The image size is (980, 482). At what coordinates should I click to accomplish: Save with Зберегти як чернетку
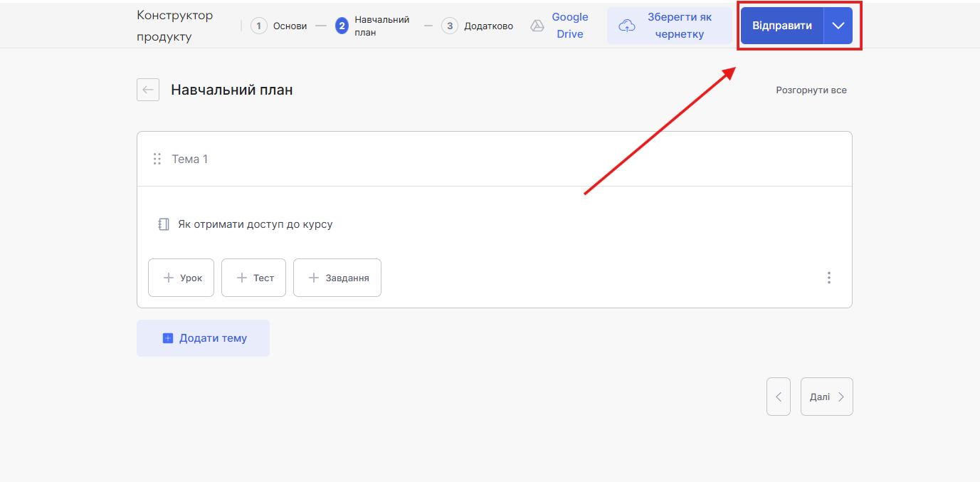670,26
